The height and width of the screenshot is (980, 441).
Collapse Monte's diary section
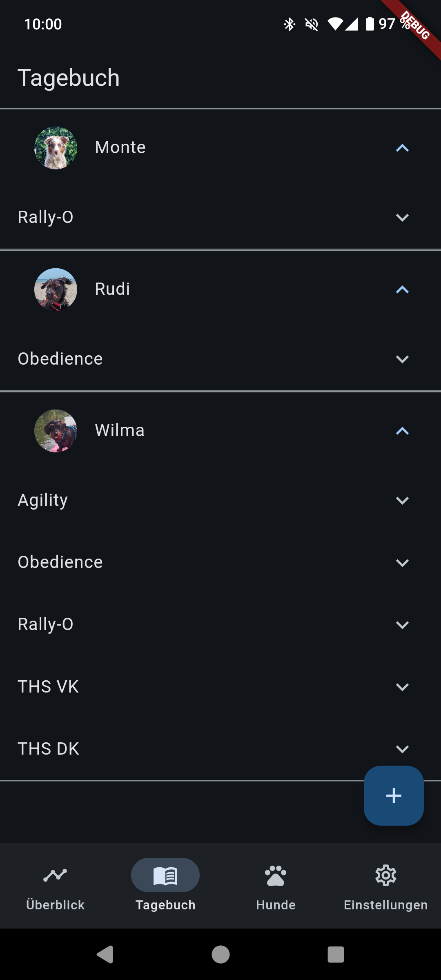tap(402, 148)
